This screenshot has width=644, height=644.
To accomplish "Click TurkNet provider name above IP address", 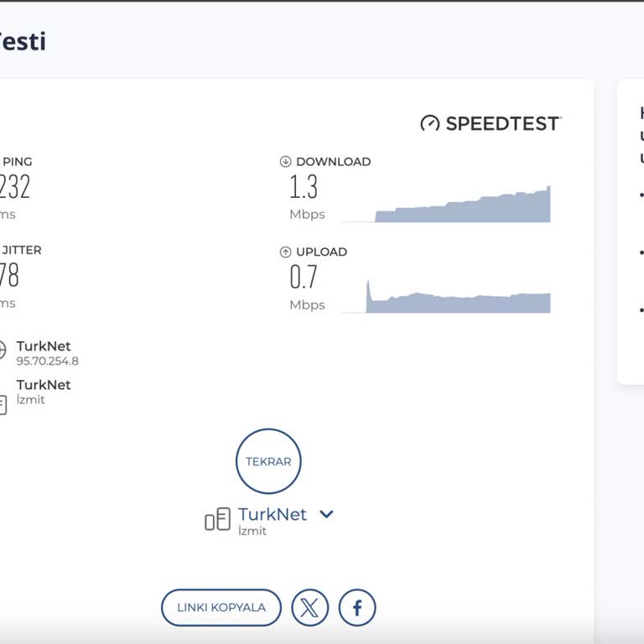I will [x=44, y=346].
